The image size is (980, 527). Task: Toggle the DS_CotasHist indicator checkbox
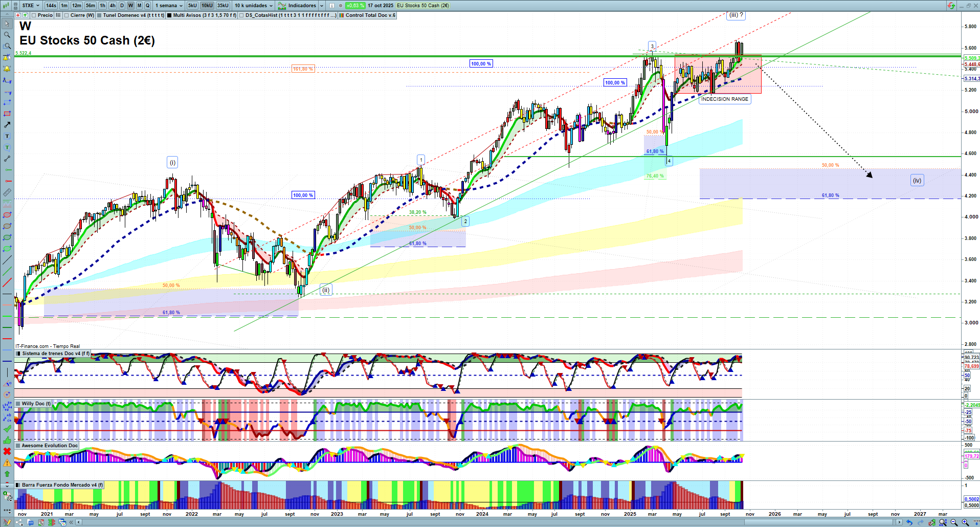coord(241,15)
